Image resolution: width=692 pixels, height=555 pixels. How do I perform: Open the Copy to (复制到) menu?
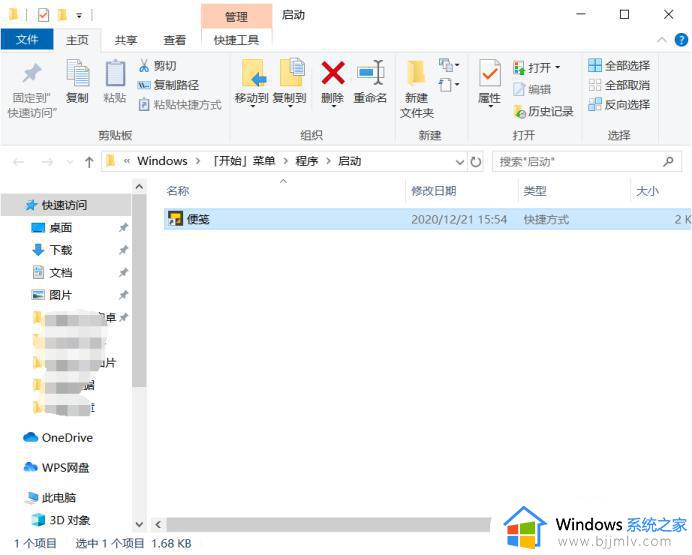pyautogui.click(x=290, y=82)
